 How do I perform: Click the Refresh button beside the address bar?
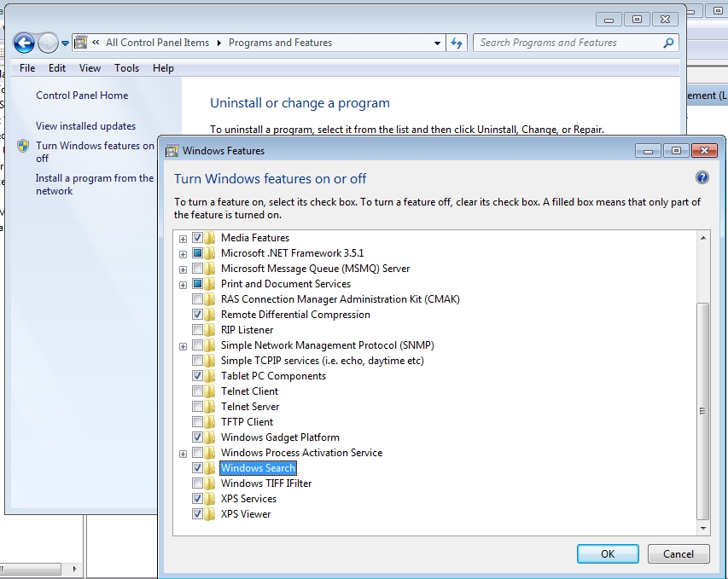457,43
